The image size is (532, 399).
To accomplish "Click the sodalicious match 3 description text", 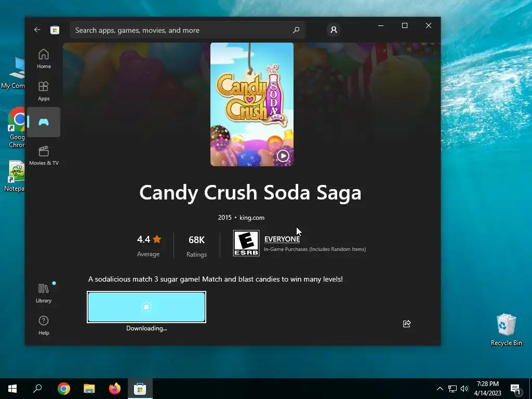I will tap(216, 279).
